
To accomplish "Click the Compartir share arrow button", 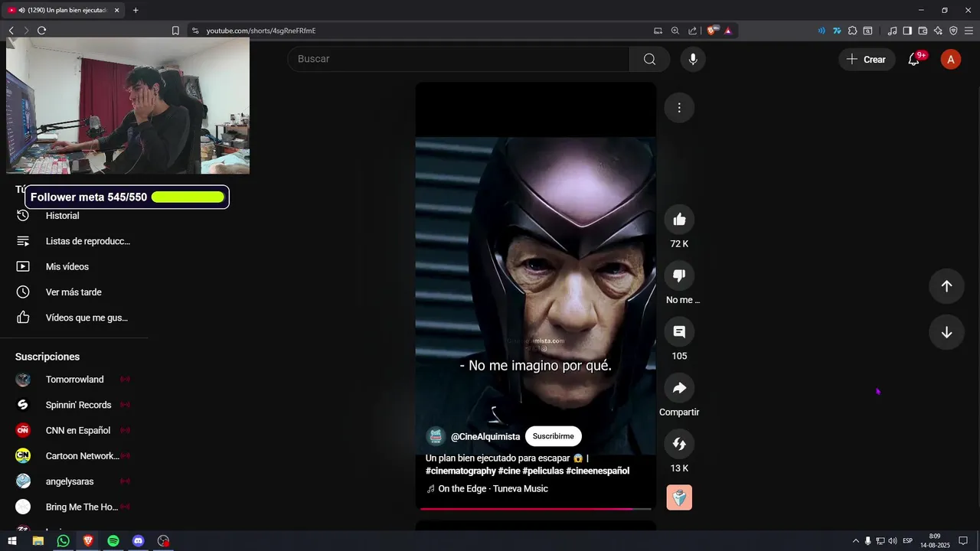I will pos(679,388).
